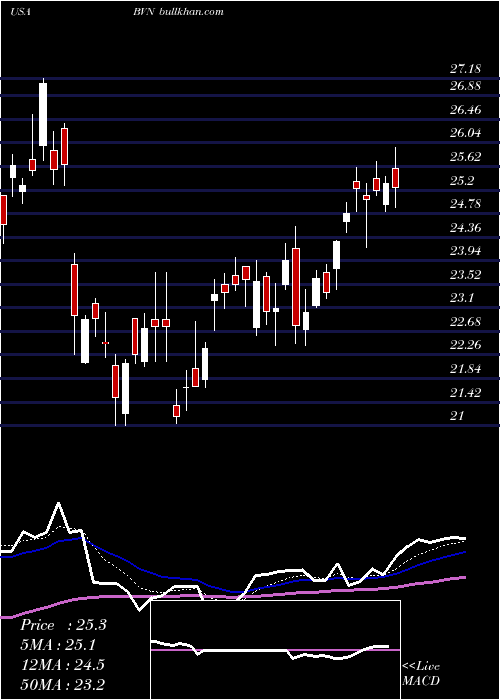Click the 23.52 price axis label
Screen dimensions: 500x700
[465, 275]
